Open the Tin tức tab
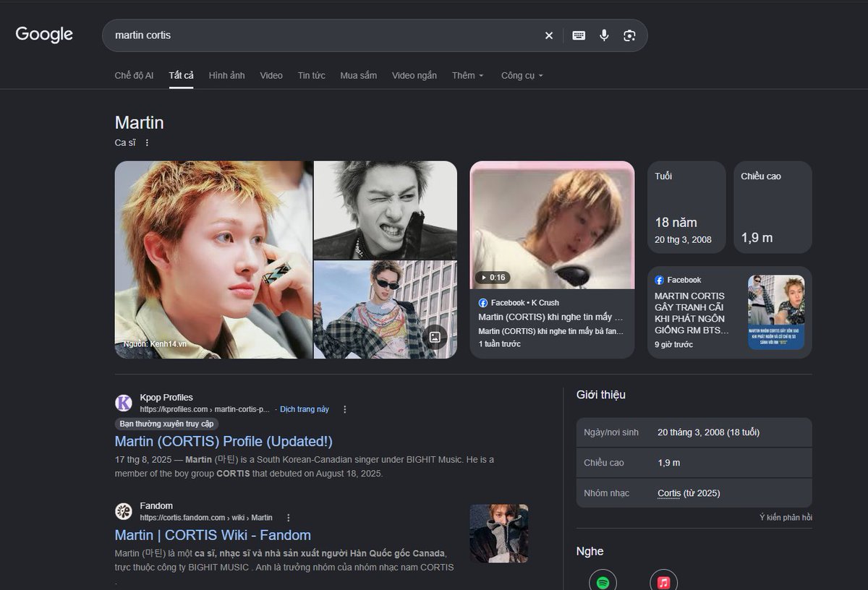 tap(312, 75)
